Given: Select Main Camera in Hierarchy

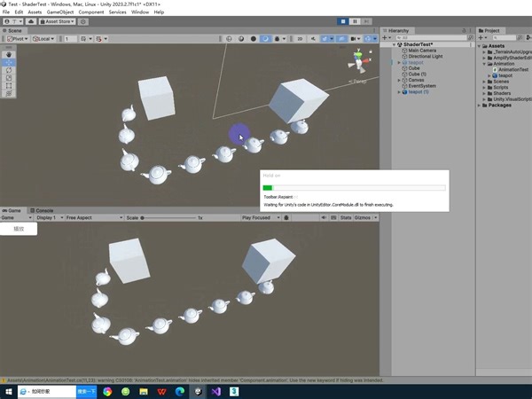Looking at the screenshot, I should 422,51.
